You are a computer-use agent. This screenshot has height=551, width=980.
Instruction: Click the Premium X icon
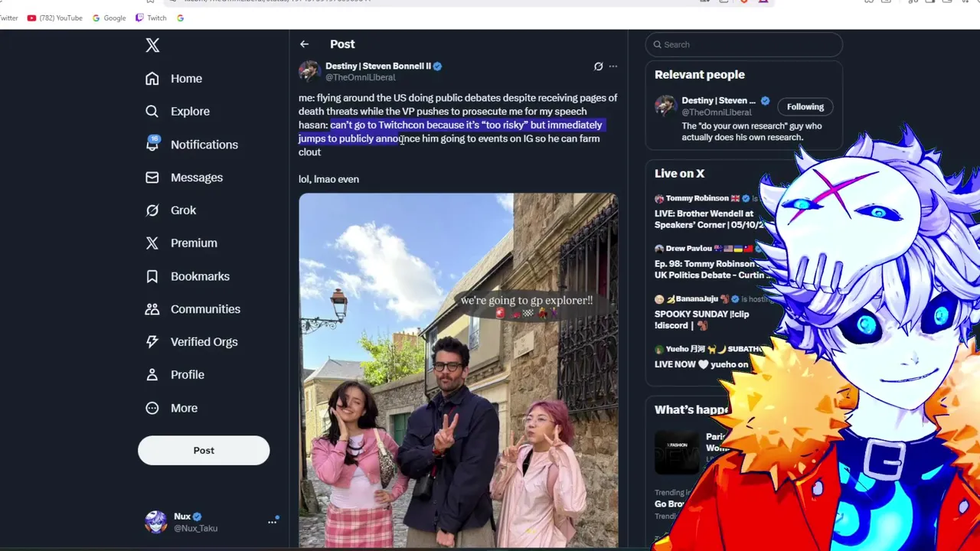[x=152, y=243]
